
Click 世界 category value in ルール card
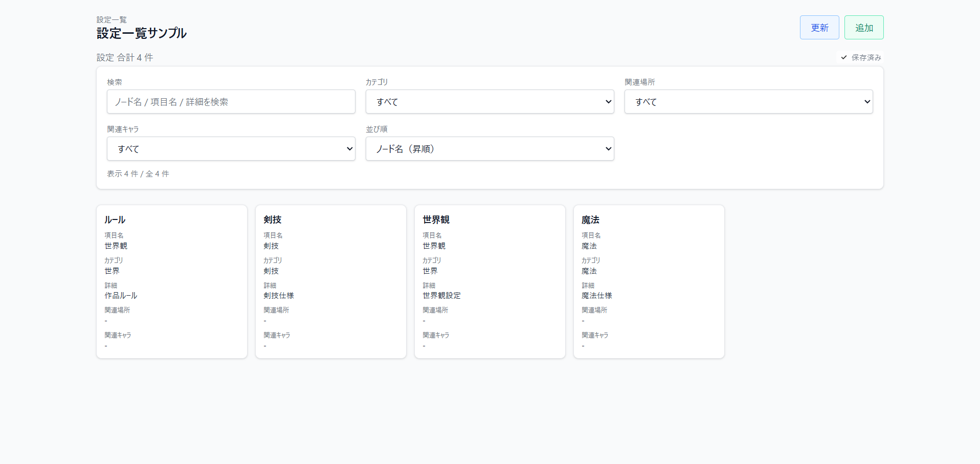(112, 271)
